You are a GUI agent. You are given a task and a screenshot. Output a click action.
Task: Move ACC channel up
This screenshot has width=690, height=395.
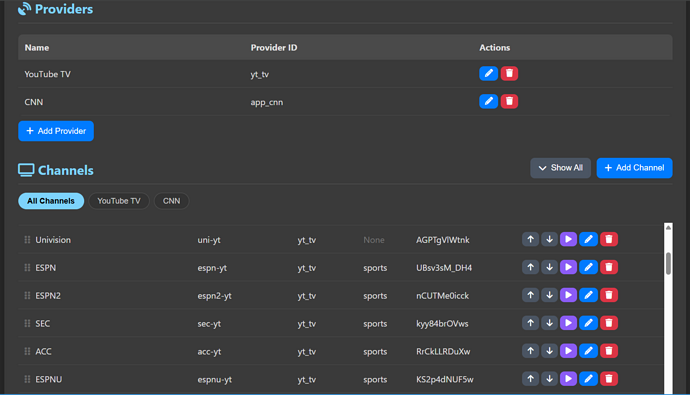(530, 351)
